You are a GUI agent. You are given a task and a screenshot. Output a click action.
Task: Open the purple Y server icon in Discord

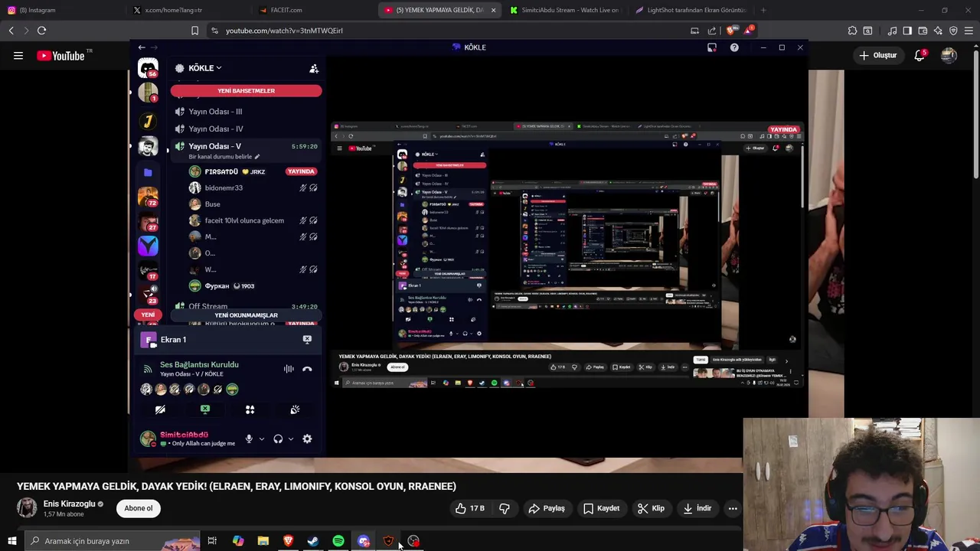tap(148, 246)
